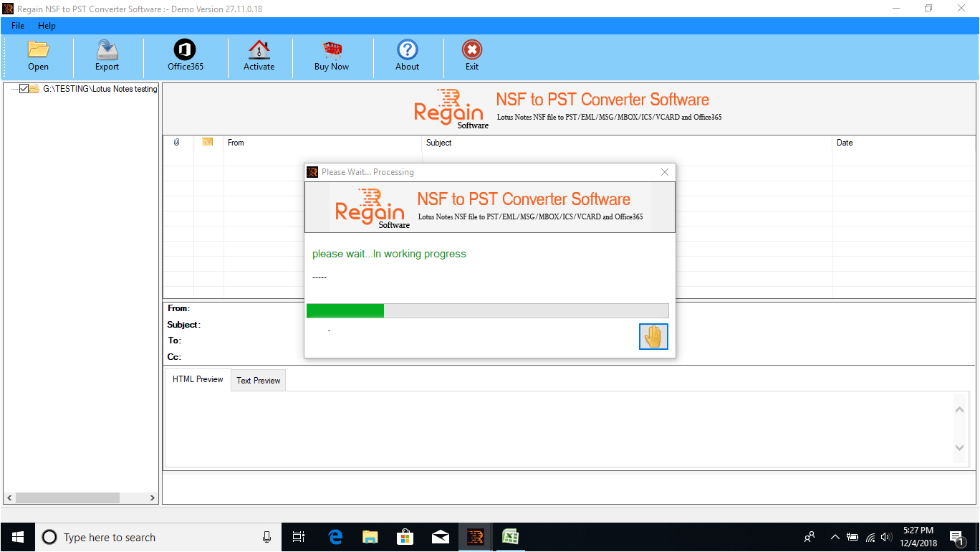The width and height of the screenshot is (980, 552).
Task: Open the Mail app from taskbar
Action: click(440, 537)
